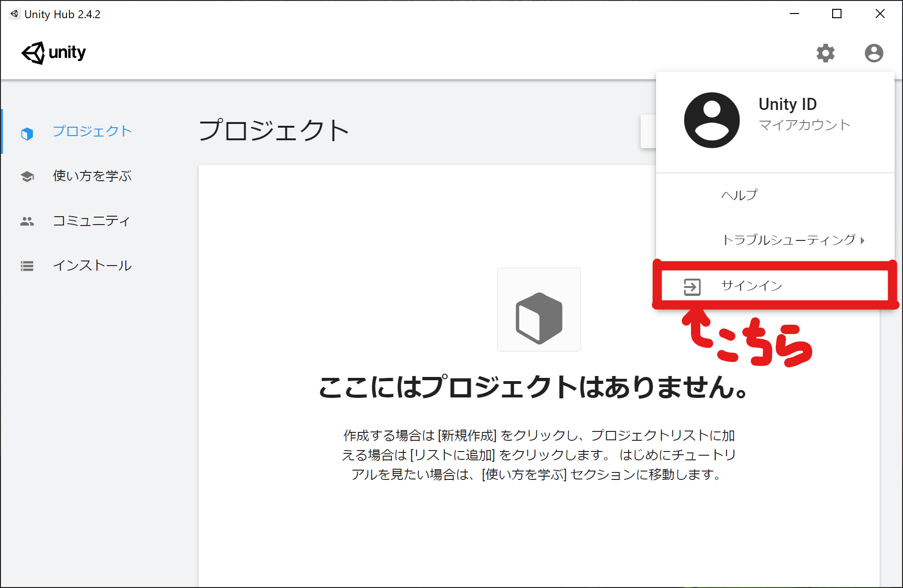903x588 pixels.
Task: Click the account avatar icon in the top bar
Action: pyautogui.click(x=874, y=53)
